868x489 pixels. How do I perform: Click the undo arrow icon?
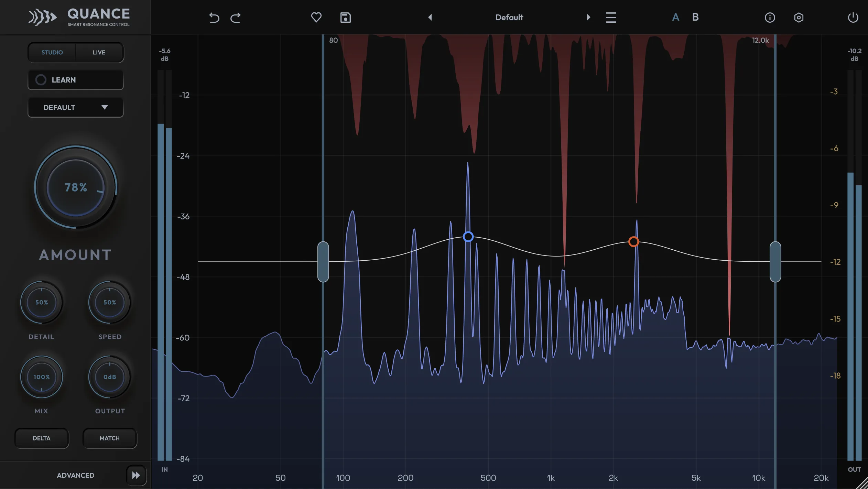click(x=214, y=18)
